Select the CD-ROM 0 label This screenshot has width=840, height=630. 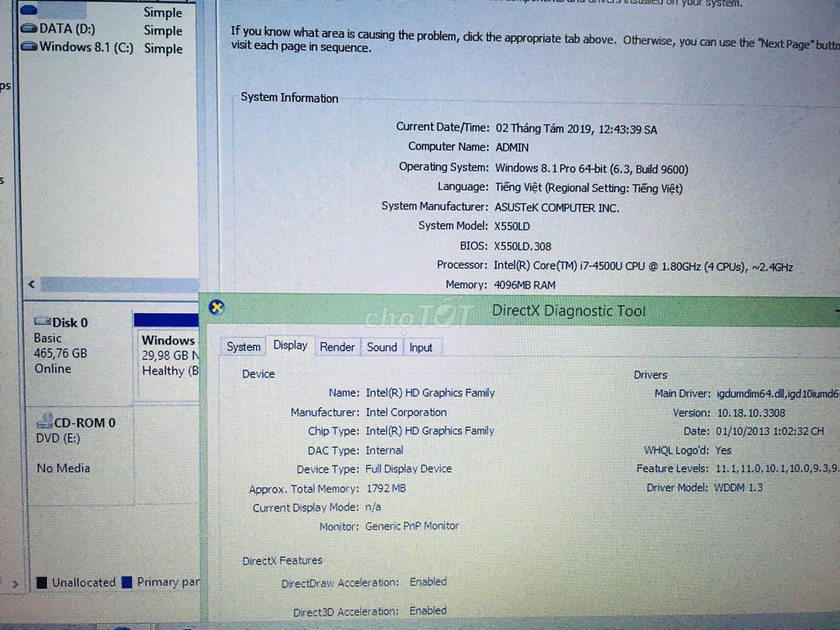85,423
